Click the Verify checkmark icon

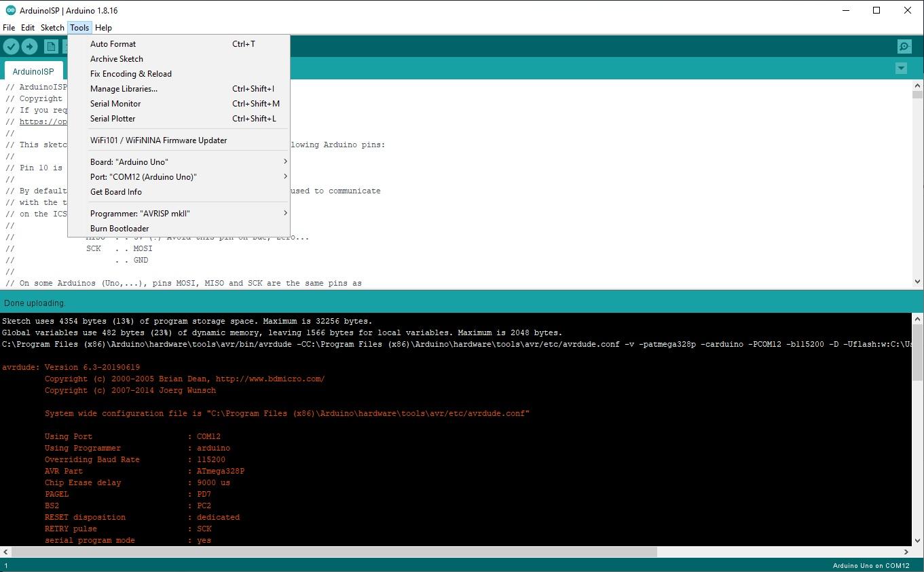click(11, 46)
